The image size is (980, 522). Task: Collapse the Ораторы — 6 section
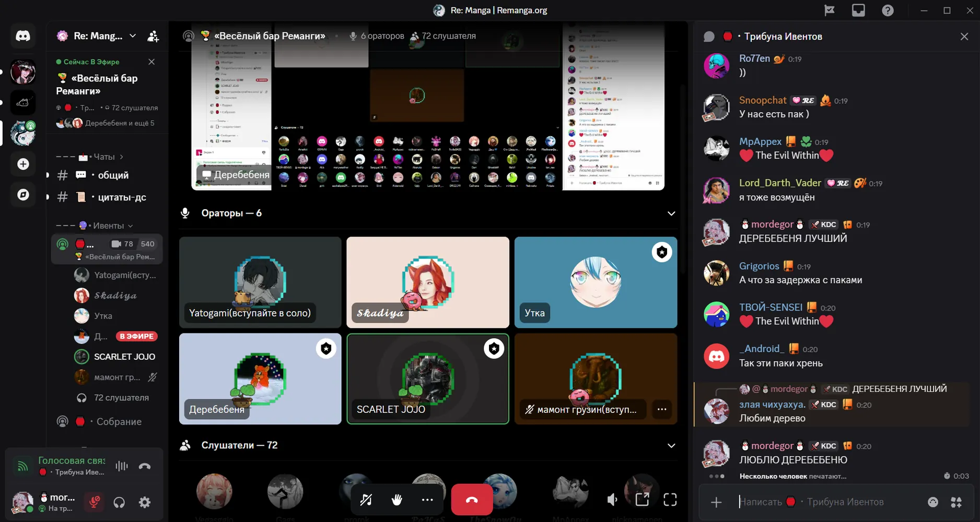[x=671, y=213]
